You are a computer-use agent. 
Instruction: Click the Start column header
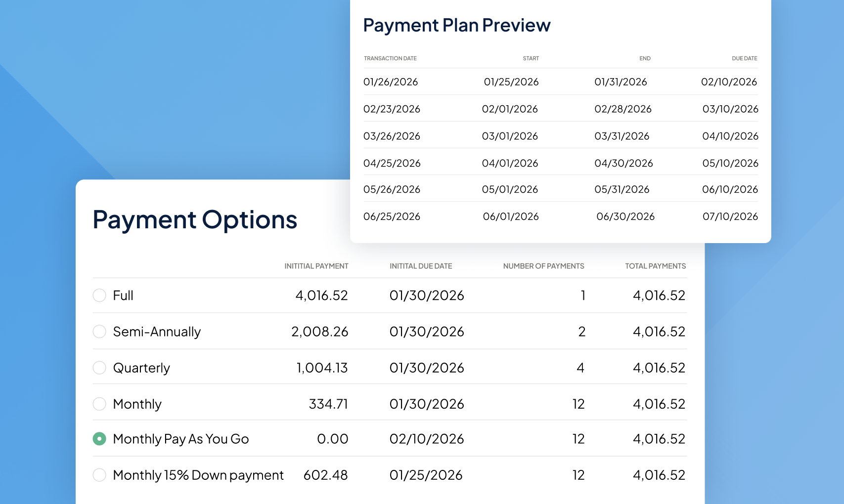coord(531,58)
